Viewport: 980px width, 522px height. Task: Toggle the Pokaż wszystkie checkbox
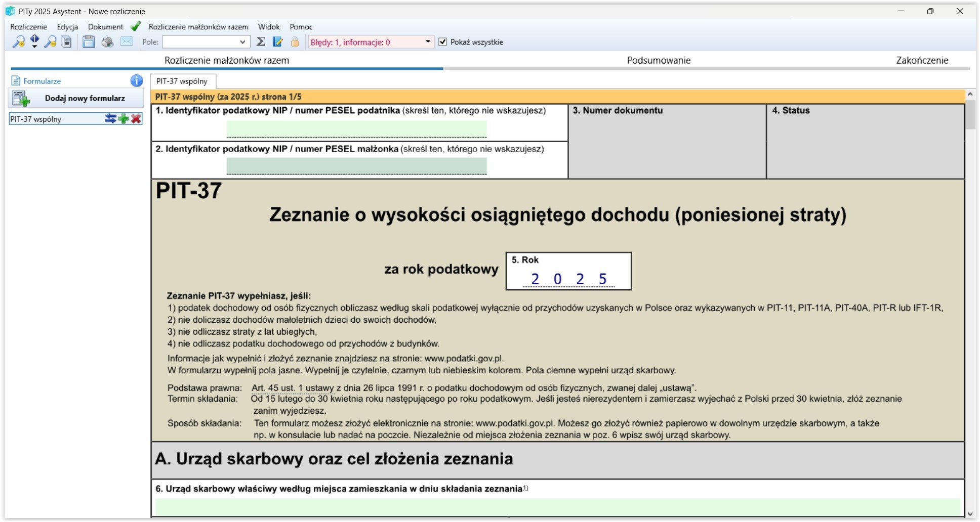click(x=443, y=42)
